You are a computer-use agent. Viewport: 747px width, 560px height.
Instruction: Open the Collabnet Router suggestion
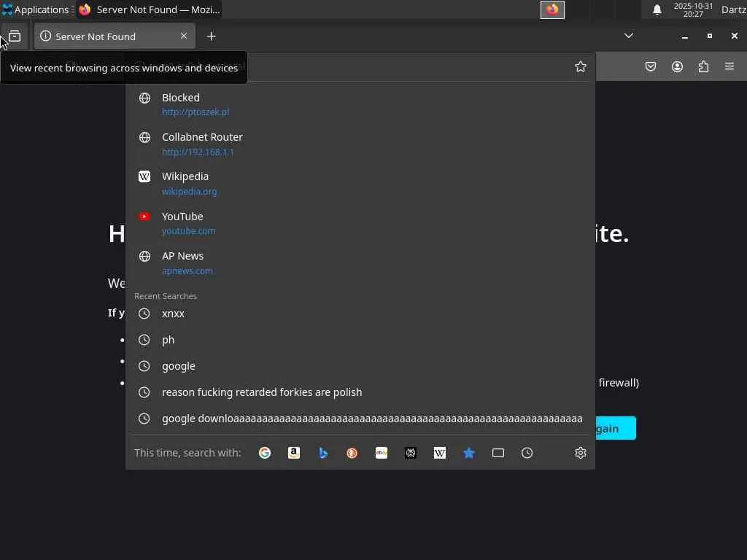tap(360, 144)
